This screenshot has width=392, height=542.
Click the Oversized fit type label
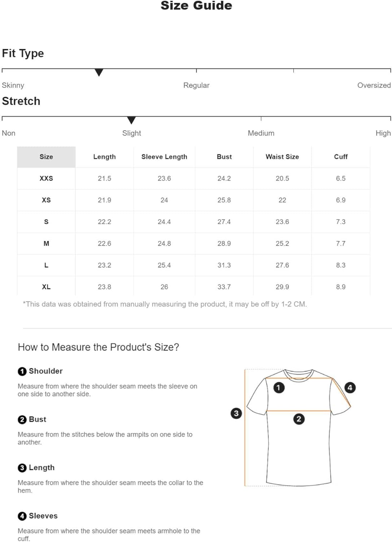pos(374,85)
